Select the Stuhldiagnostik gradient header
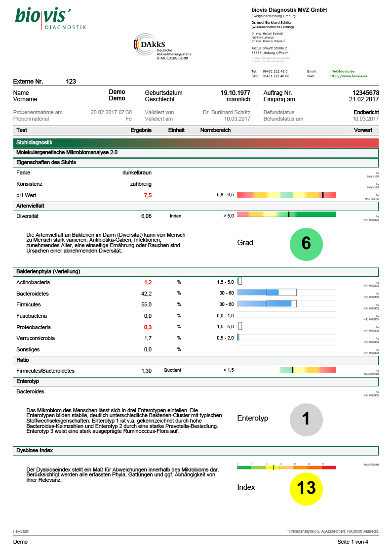Screen dimensions: 392x555 (196, 143)
